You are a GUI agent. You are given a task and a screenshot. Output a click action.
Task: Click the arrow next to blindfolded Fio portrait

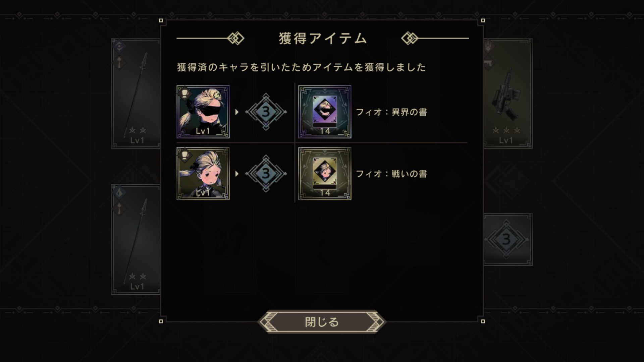tap(237, 112)
